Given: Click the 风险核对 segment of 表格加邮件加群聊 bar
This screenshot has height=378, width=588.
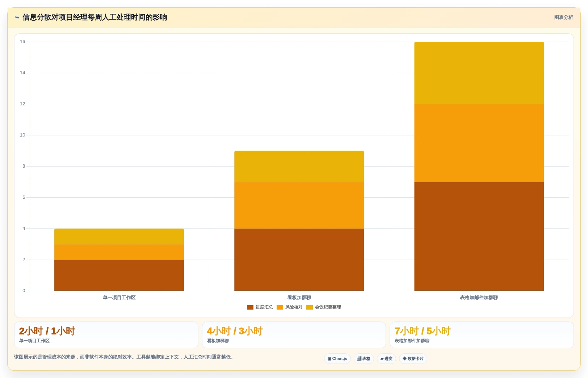Looking at the screenshot, I should click(x=479, y=143).
